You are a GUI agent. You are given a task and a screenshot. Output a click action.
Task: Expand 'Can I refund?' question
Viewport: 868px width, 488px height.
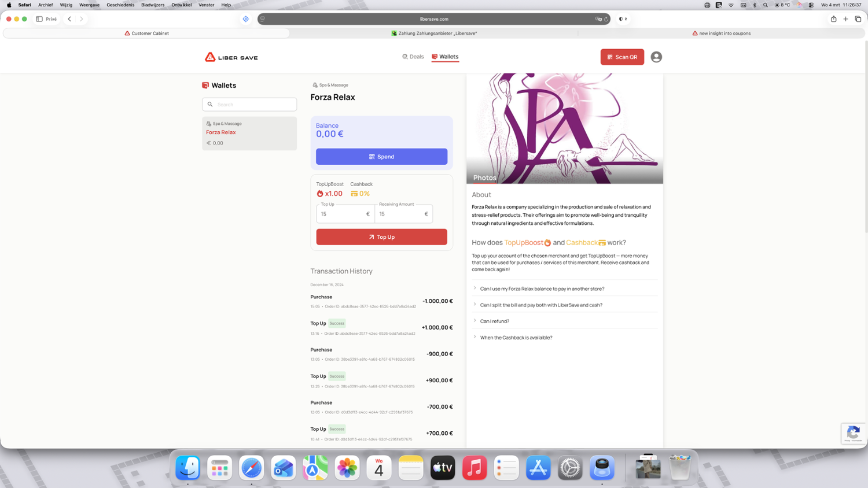[494, 321]
